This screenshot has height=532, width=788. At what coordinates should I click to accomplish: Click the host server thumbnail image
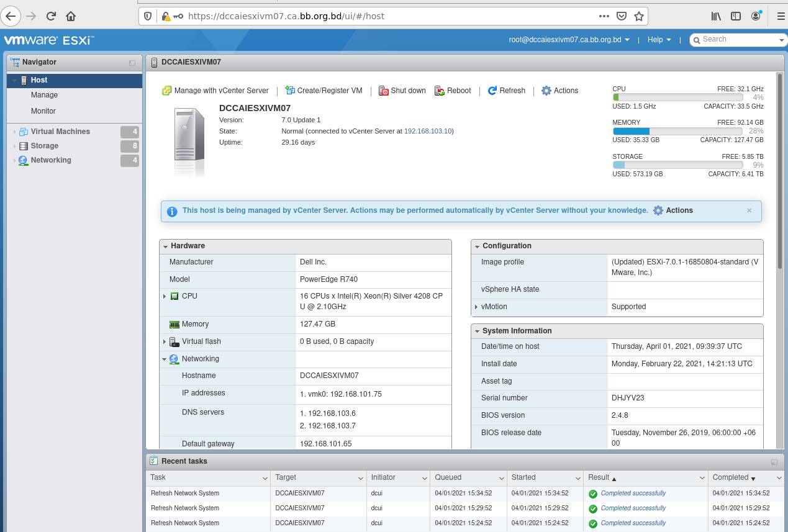(189, 143)
